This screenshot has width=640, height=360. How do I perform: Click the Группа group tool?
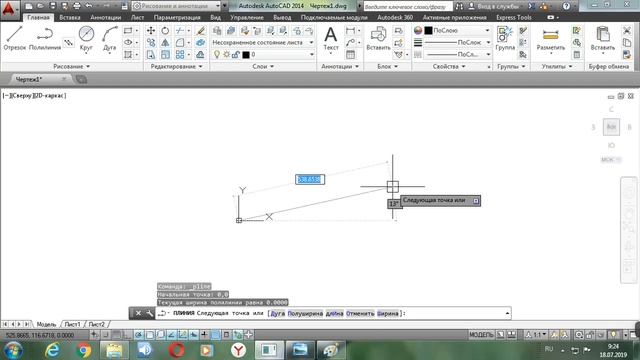point(505,38)
